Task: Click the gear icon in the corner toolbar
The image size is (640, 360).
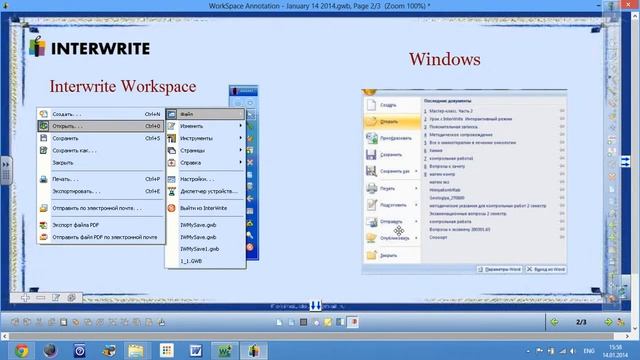Action: click(71, 298)
